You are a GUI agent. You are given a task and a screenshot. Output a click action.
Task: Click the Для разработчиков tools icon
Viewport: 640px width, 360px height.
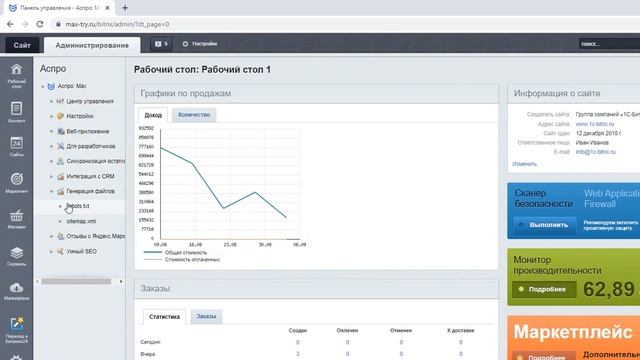pyautogui.click(x=60, y=146)
